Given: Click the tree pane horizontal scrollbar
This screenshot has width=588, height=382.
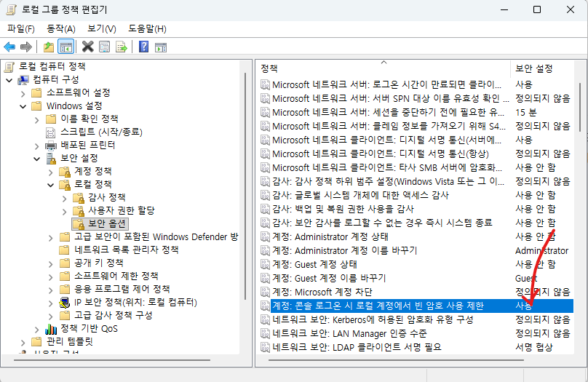Looking at the screenshot, I should [112, 360].
